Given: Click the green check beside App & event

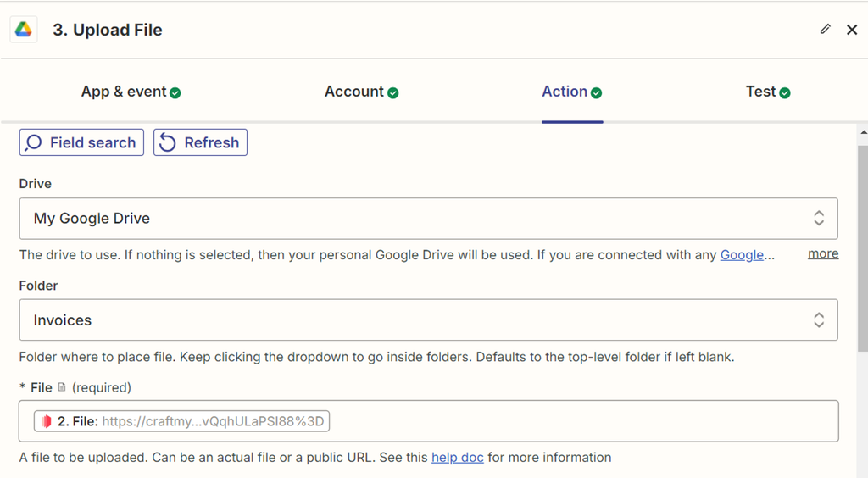Looking at the screenshot, I should (x=175, y=93).
